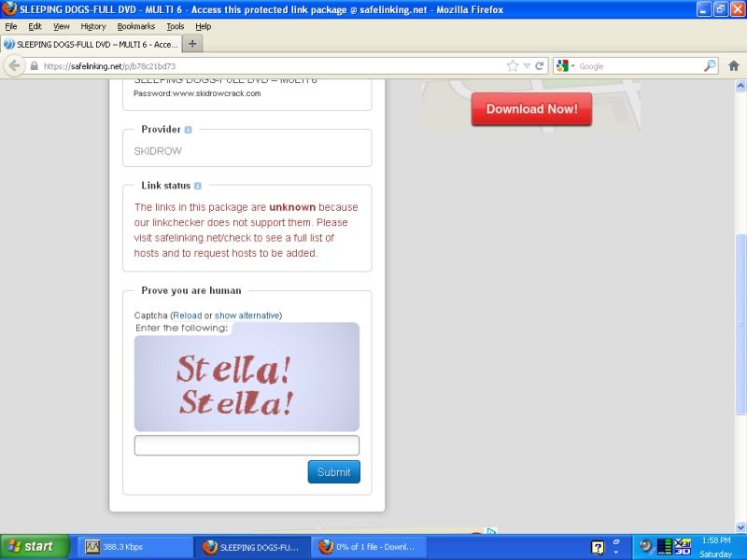747x560 pixels.
Task: Click the red Download Now! button
Action: 531,109
